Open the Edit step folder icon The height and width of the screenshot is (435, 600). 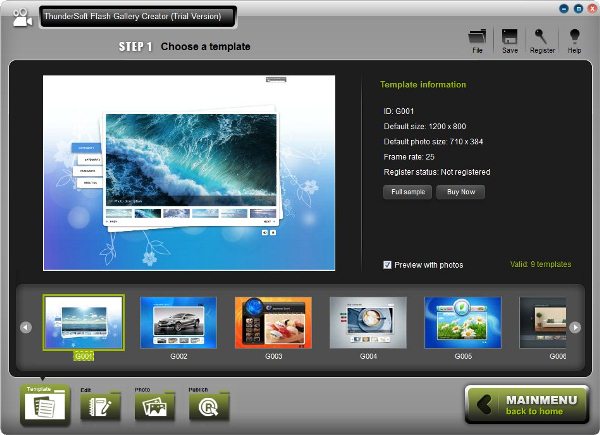tap(100, 406)
